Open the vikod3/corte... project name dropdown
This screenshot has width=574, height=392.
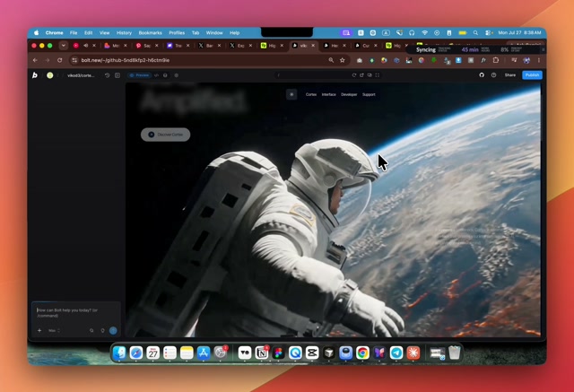tap(81, 75)
